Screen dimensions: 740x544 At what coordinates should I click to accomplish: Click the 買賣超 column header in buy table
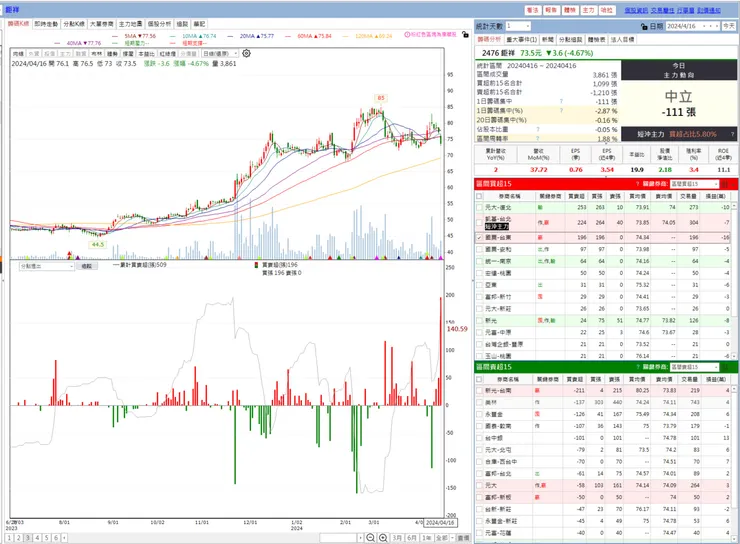[x=576, y=196]
